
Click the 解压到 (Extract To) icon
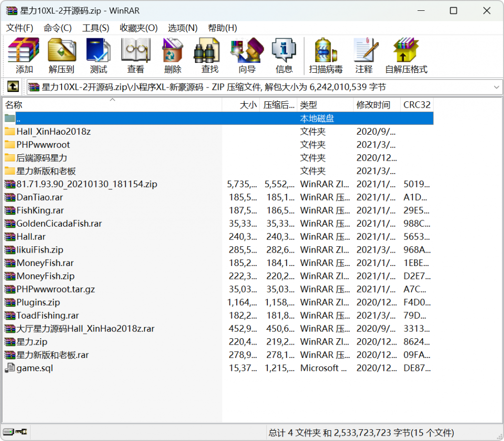[62, 55]
